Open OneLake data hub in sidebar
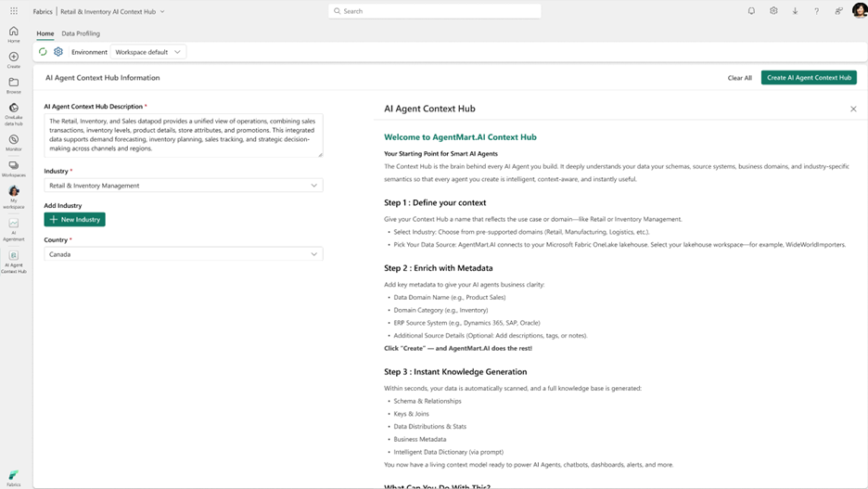Image resolution: width=868 pixels, height=489 pixels. tap(14, 114)
